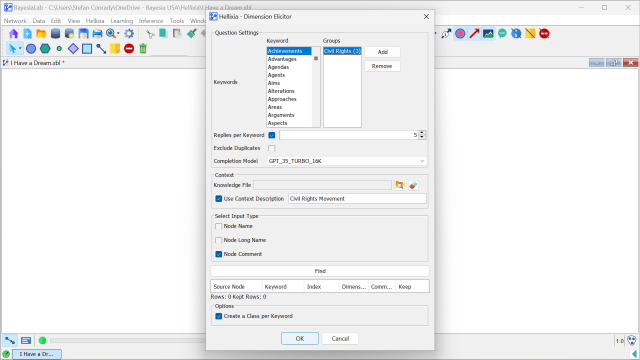Image resolution: width=640 pixels, height=360 pixels.
Task: Click the green speech bubble comment icon
Action: (502, 33)
